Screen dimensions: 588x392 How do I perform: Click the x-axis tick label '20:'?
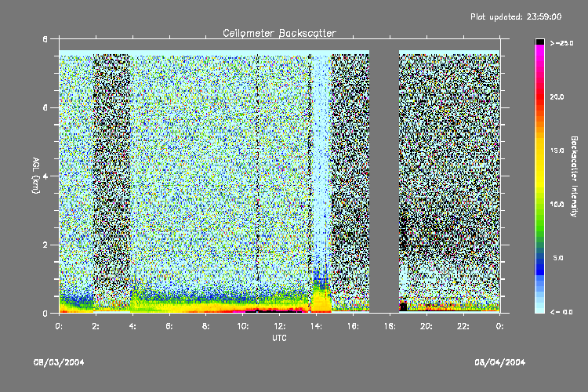tap(426, 326)
